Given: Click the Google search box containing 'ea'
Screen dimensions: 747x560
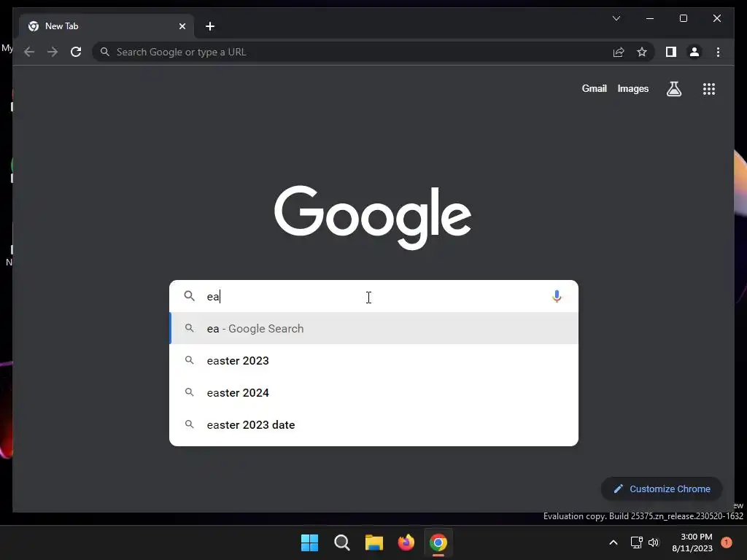Looking at the screenshot, I should pyautogui.click(x=373, y=296).
